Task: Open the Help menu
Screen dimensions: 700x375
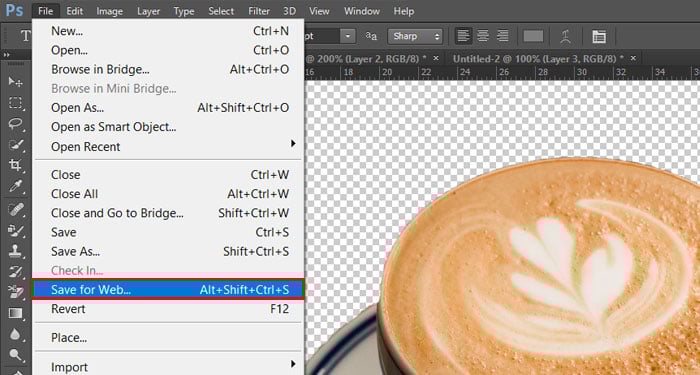Action: (x=404, y=11)
